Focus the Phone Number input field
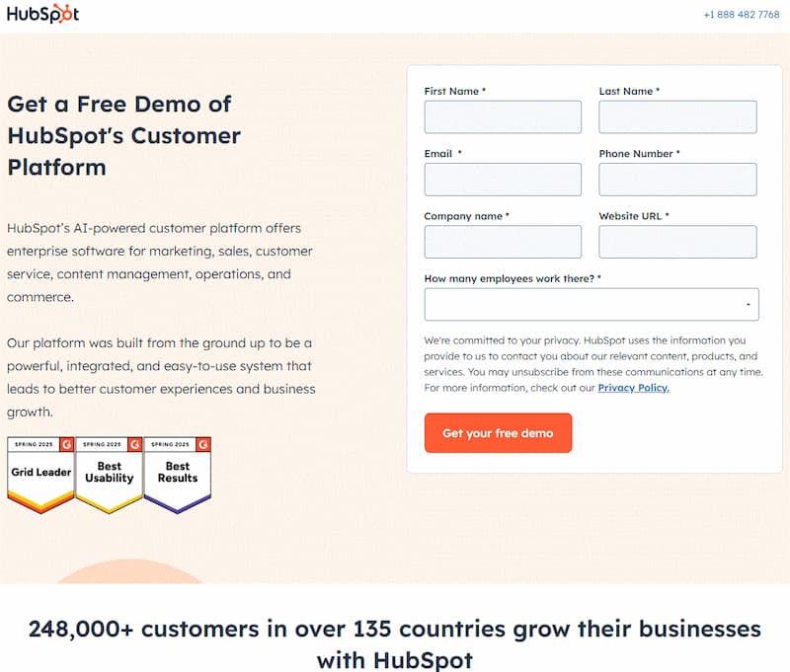The width and height of the screenshot is (790, 672). pyautogui.click(x=677, y=179)
